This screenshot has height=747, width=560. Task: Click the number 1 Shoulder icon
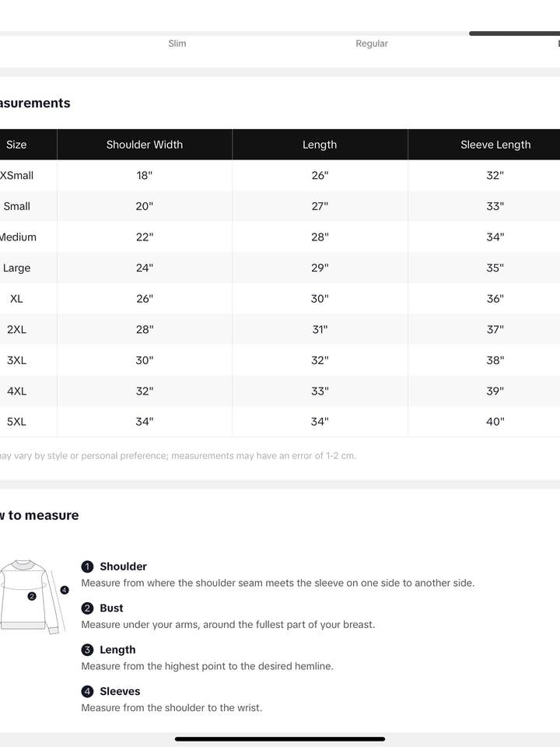(88, 566)
